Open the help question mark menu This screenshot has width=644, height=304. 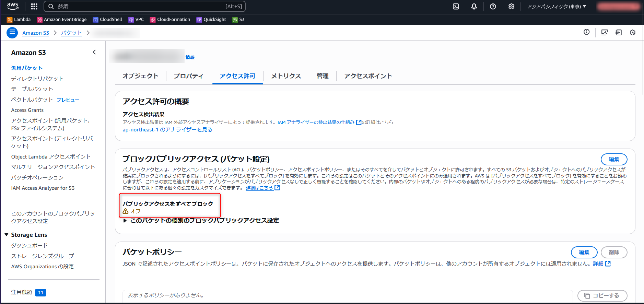pos(493,6)
